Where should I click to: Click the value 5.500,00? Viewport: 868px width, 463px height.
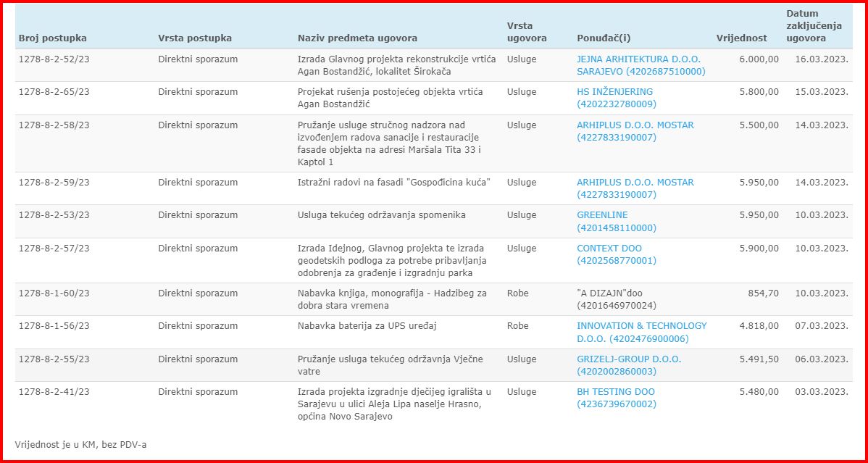point(759,125)
